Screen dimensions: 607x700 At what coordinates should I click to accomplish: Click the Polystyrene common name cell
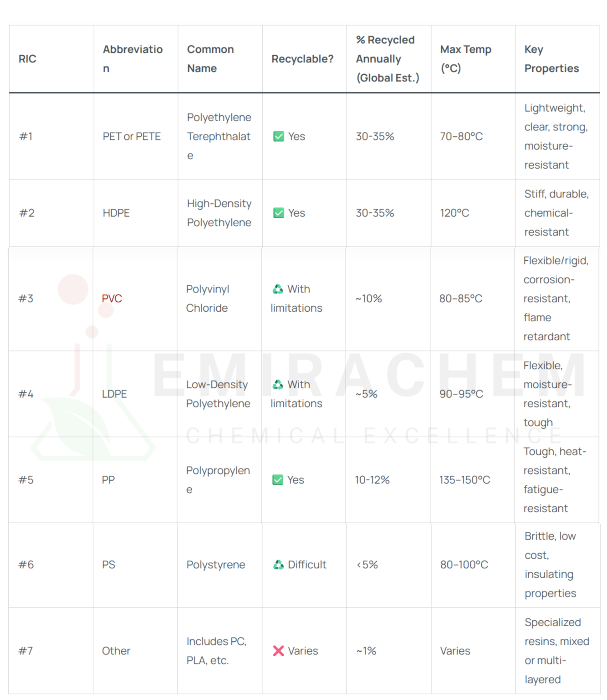216,565
